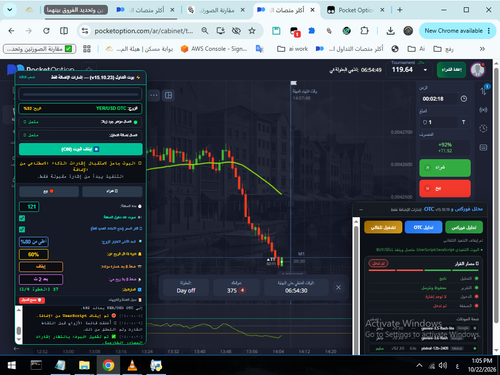Click the lightning bolt icon in bot header
Image resolution: width=500 pixels, height=375 pixels.
[x=138, y=77]
